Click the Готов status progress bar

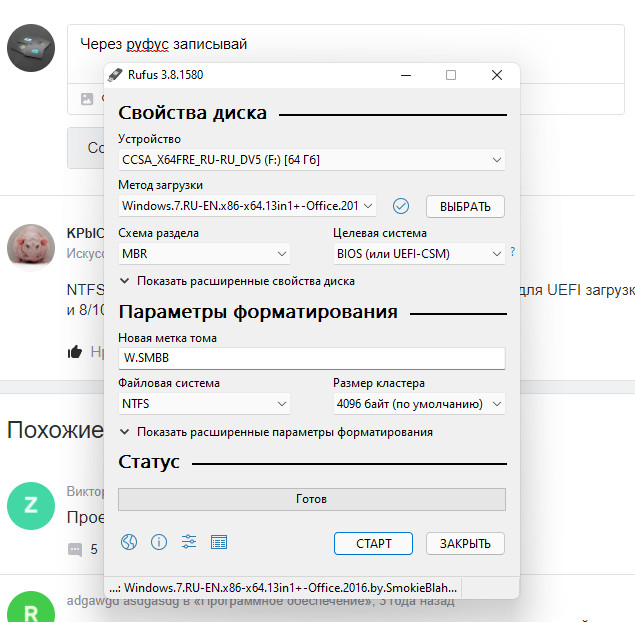point(311,499)
